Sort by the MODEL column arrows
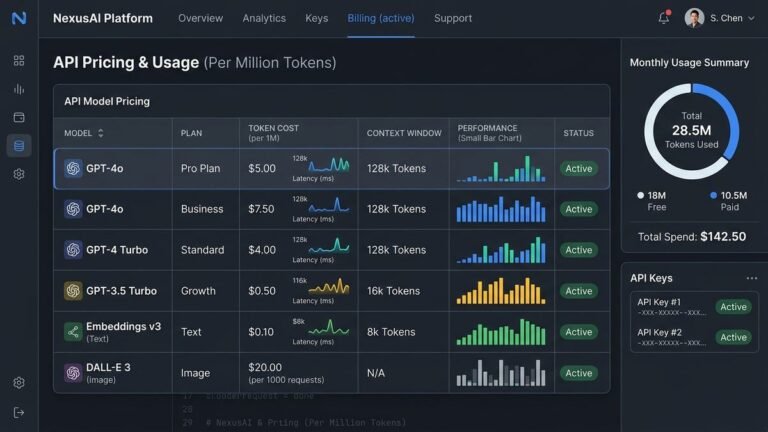 tap(100, 133)
